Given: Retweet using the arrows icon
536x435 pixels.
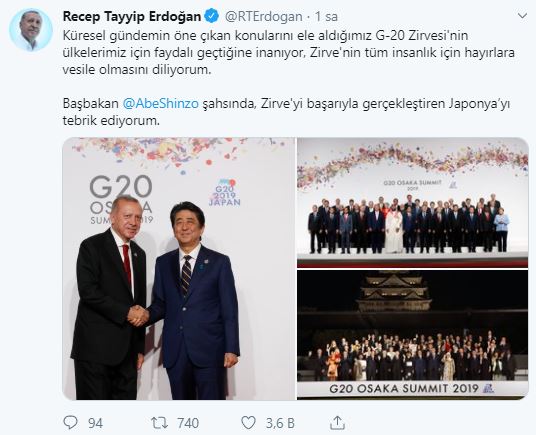Looking at the screenshot, I should [x=160, y=423].
